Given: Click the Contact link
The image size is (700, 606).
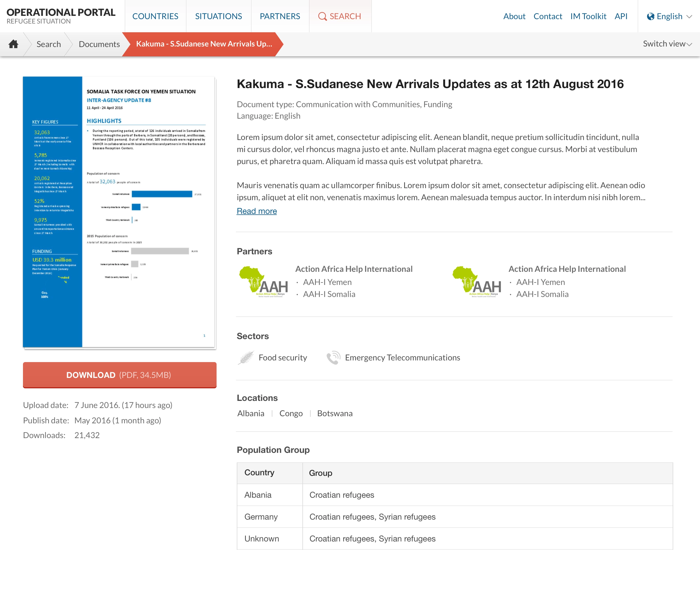Looking at the screenshot, I should pos(547,16).
